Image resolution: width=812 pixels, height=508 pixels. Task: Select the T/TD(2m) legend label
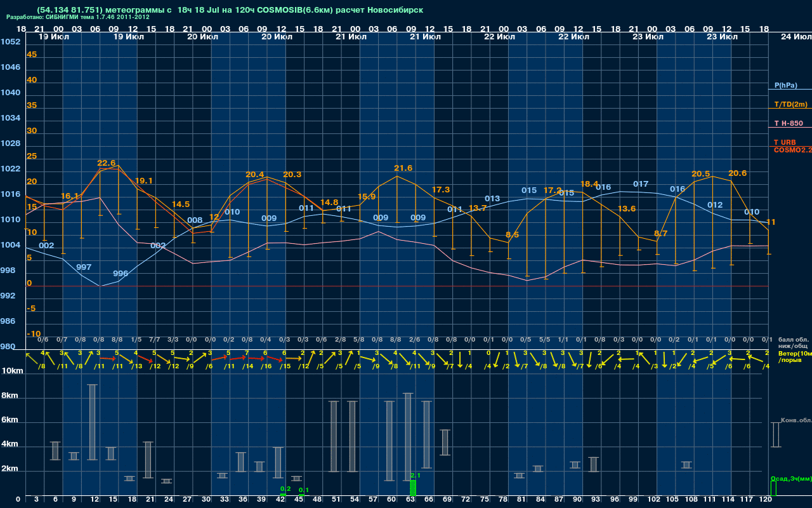click(790, 104)
